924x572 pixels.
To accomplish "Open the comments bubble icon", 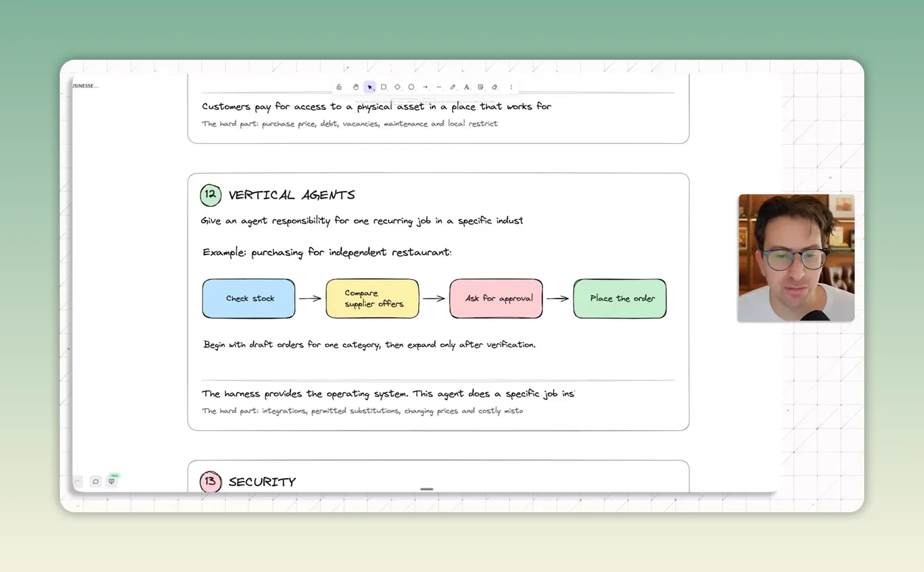I will [96, 481].
